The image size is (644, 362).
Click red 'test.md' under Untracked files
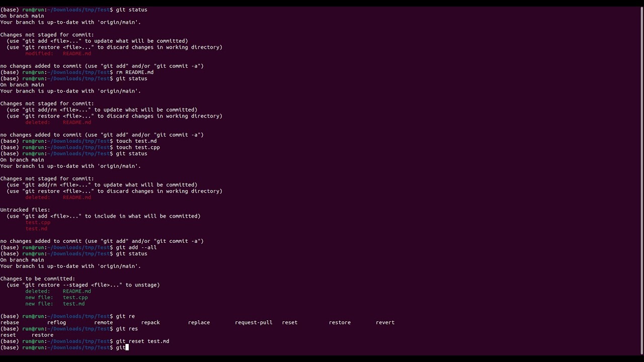36,229
